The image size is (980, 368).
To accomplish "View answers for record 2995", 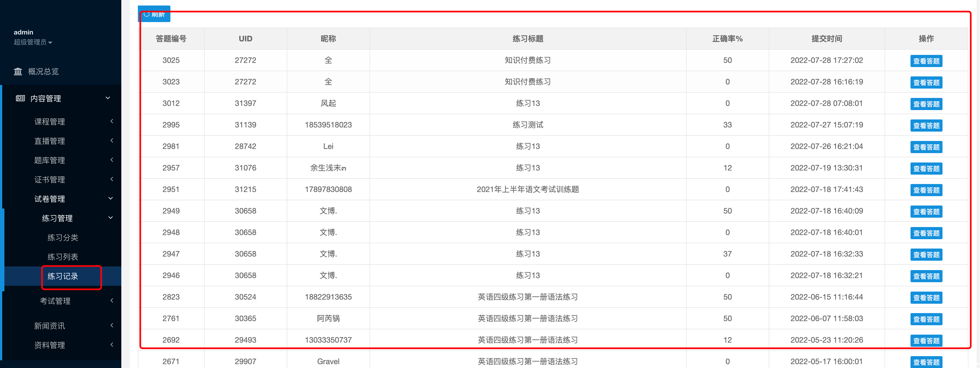I will [x=926, y=126].
